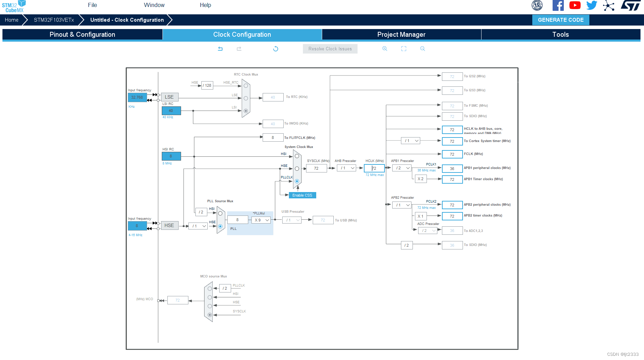Open Cortex System timer divider dropdown
The height and width of the screenshot is (360, 644).
pyautogui.click(x=410, y=141)
